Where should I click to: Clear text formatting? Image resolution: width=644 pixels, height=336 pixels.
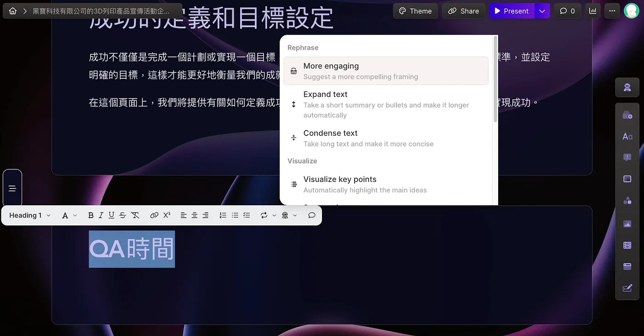(x=135, y=215)
